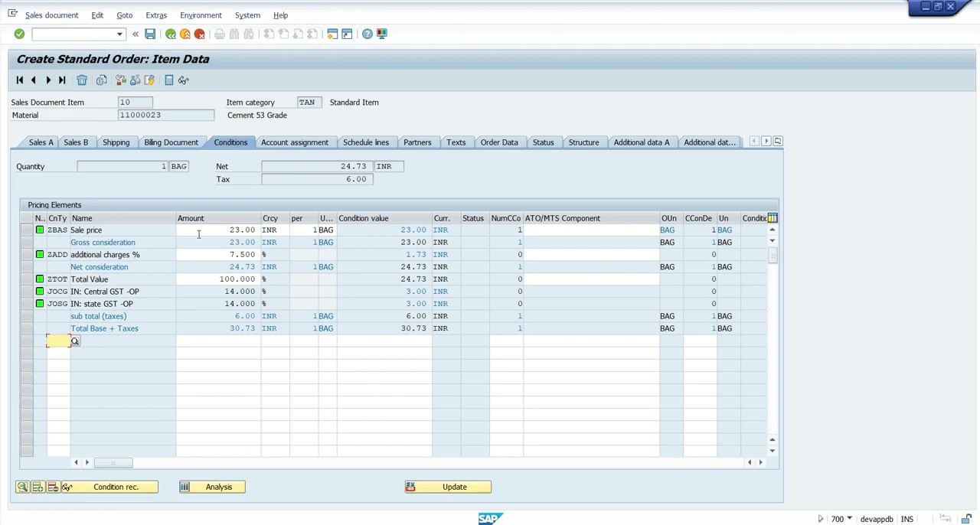Go to next item arrow icon
The height and width of the screenshot is (525, 980).
point(48,80)
